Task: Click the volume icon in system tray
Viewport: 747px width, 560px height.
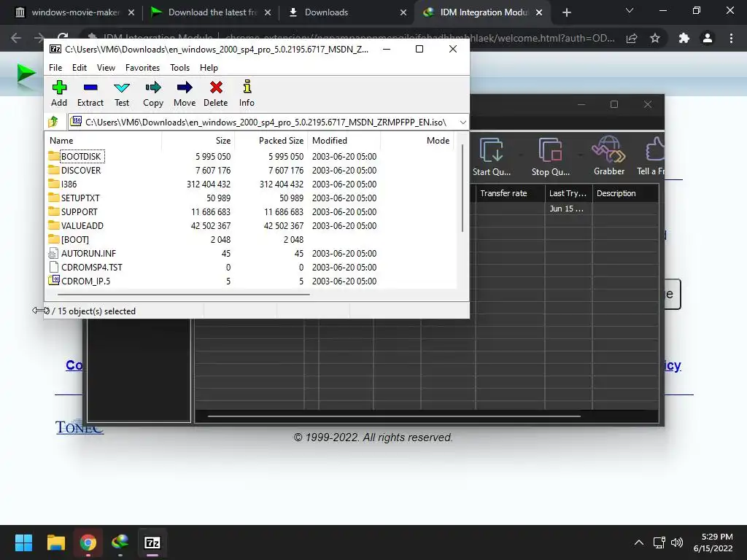Action: coord(676,542)
